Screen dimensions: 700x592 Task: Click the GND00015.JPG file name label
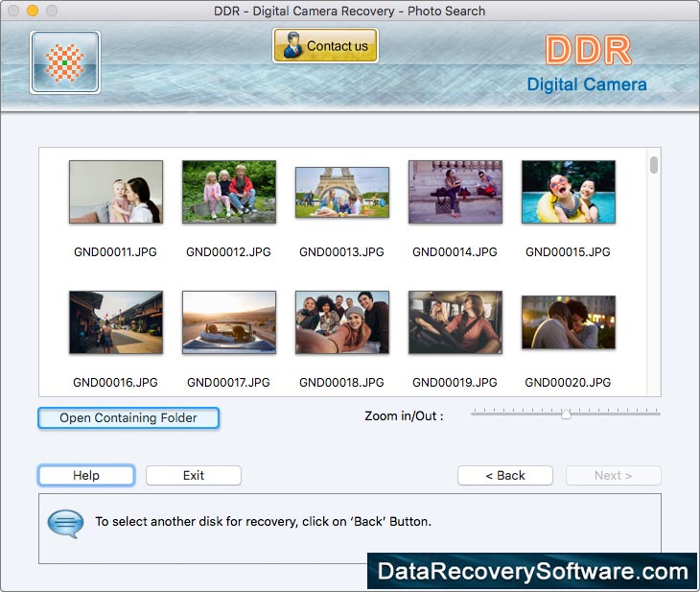pyautogui.click(x=568, y=252)
